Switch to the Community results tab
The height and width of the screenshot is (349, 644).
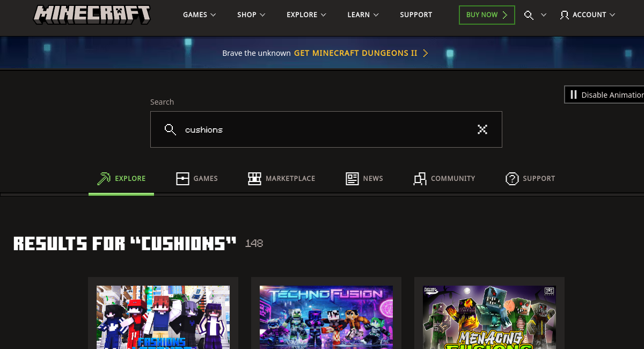coord(444,179)
